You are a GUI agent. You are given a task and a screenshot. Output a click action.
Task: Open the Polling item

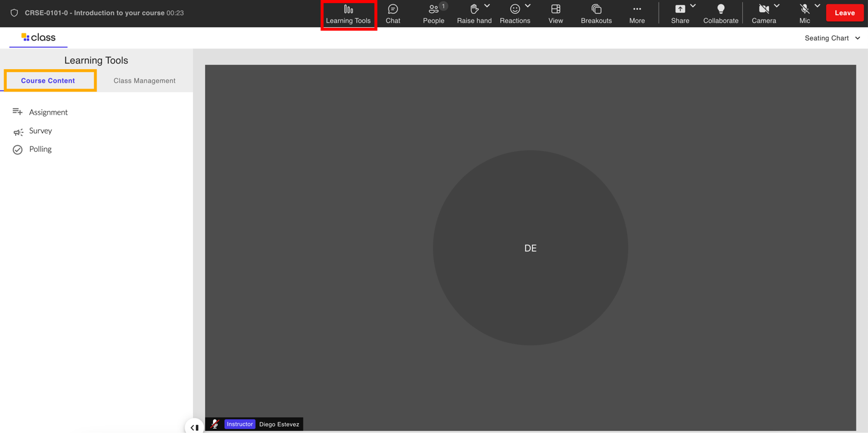(40, 149)
